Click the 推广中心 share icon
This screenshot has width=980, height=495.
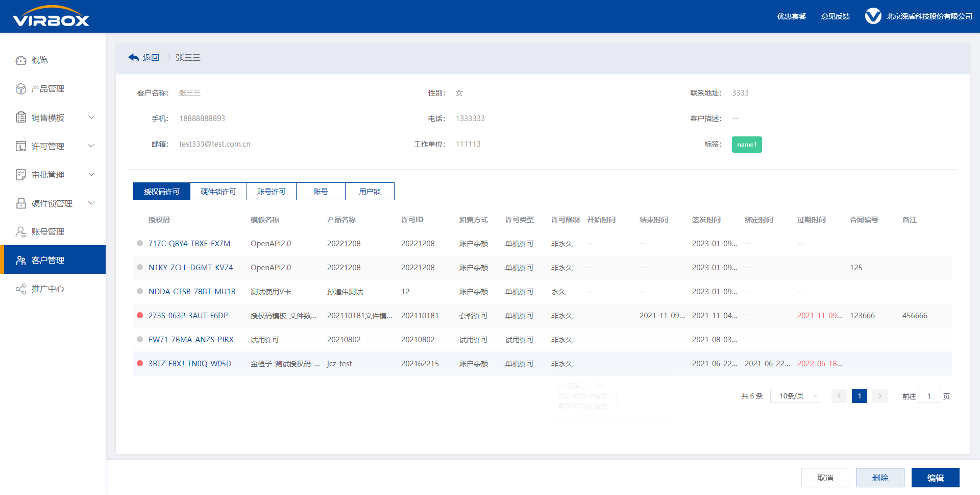(21, 289)
